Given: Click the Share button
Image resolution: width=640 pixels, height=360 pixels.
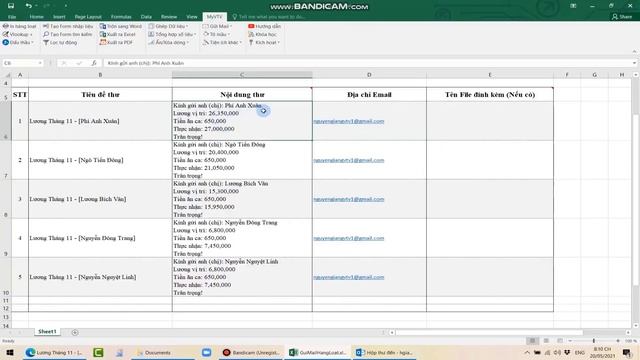Looking at the screenshot, I should pyautogui.click(x=622, y=17).
